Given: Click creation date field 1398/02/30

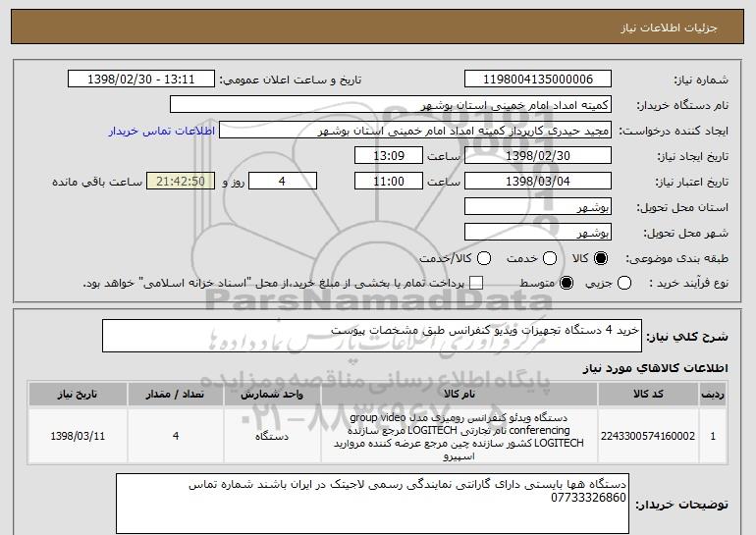Looking at the screenshot, I should click(x=538, y=156).
